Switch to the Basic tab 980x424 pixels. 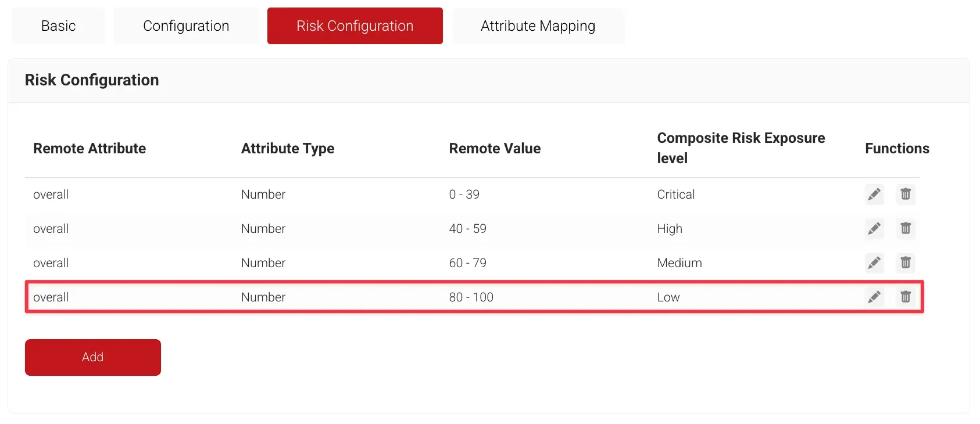point(58,26)
